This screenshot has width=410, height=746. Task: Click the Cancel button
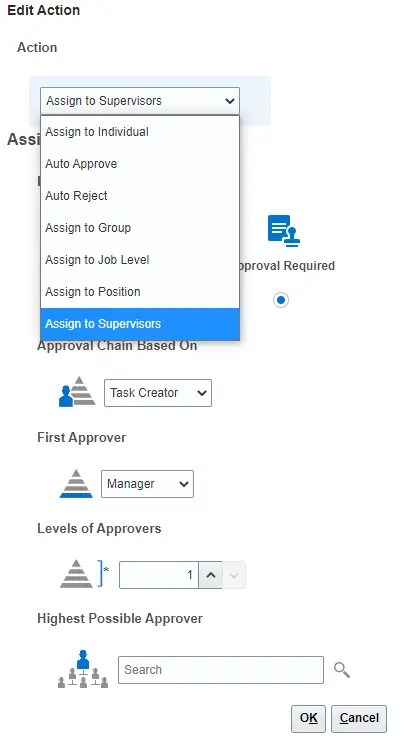(359, 718)
